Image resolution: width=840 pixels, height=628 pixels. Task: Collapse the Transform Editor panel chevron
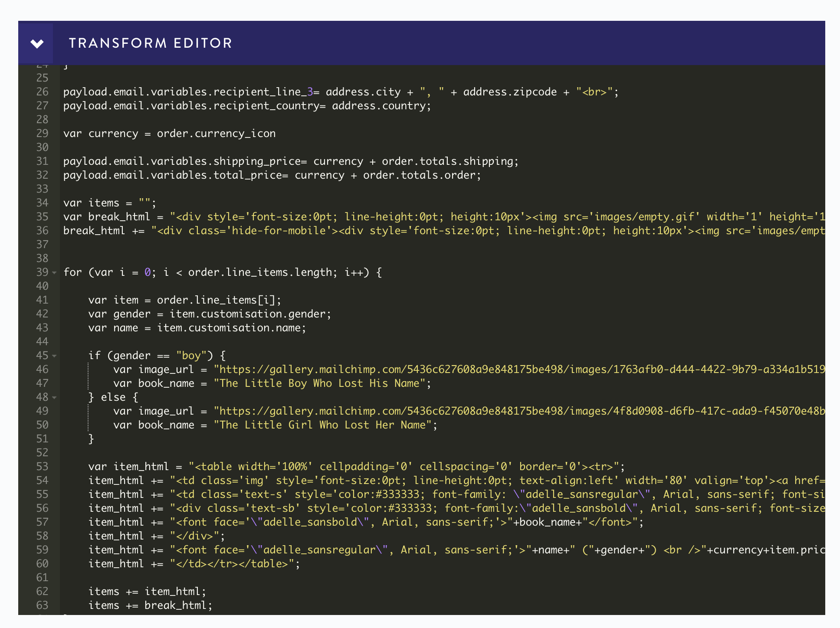pos(37,43)
